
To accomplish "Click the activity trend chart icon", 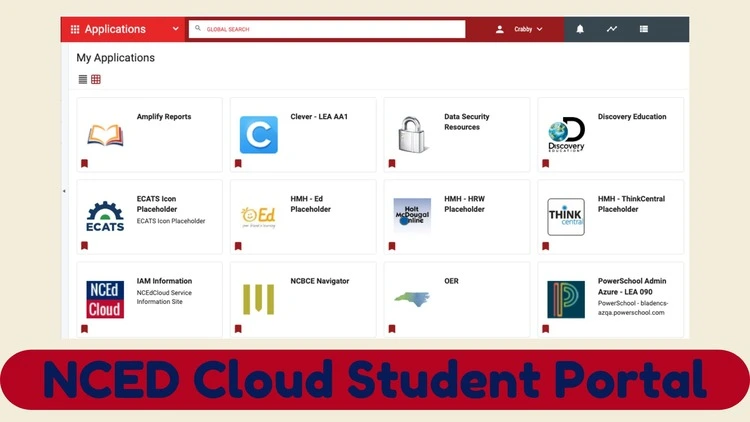I will [611, 29].
